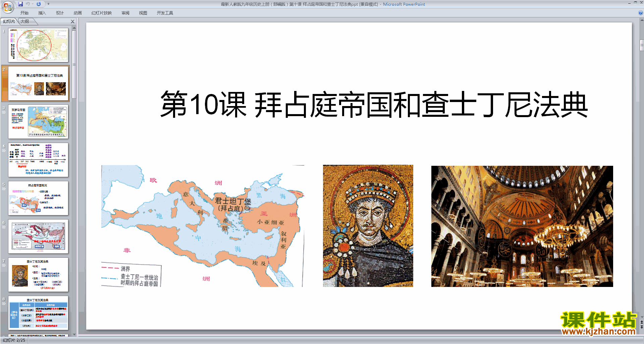This screenshot has height=344, width=644.
Task: Click animation star icon beside slide 3
Action: tap(4, 112)
